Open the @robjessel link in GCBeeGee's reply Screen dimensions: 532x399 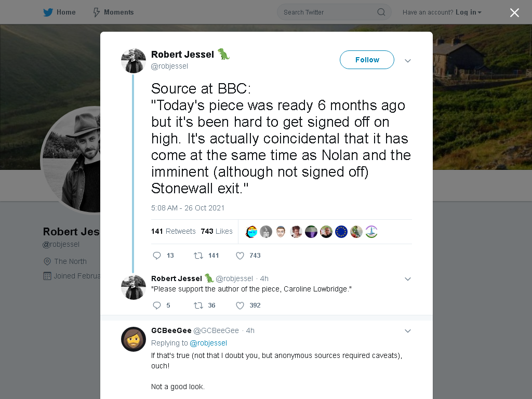(208, 343)
